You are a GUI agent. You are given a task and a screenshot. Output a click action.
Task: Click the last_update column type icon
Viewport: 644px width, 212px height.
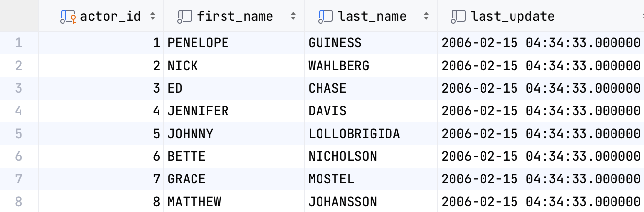click(x=458, y=17)
